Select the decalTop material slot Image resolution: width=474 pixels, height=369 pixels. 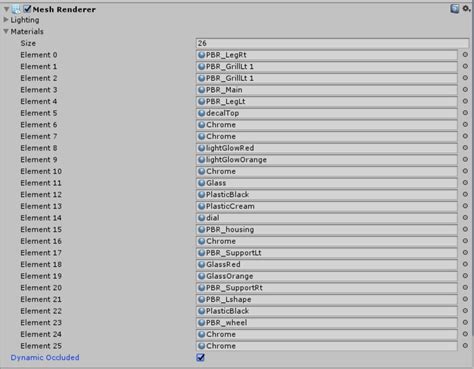click(327, 113)
